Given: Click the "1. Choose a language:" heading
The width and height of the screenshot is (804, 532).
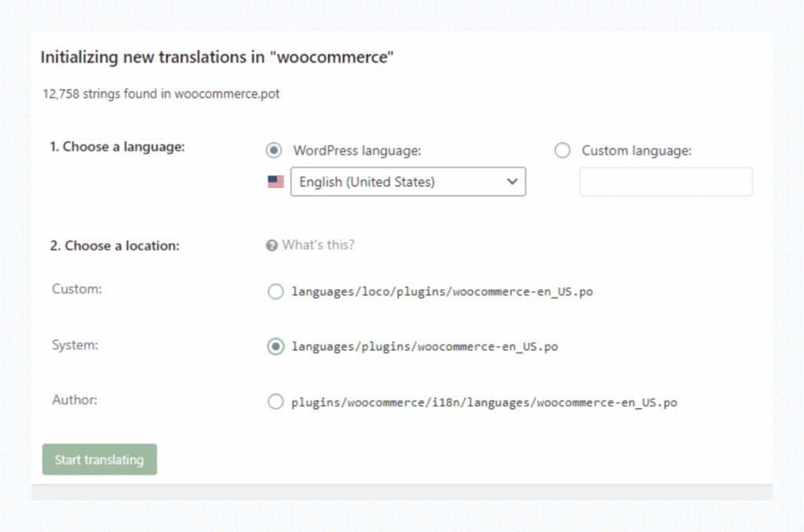Looking at the screenshot, I should [118, 147].
